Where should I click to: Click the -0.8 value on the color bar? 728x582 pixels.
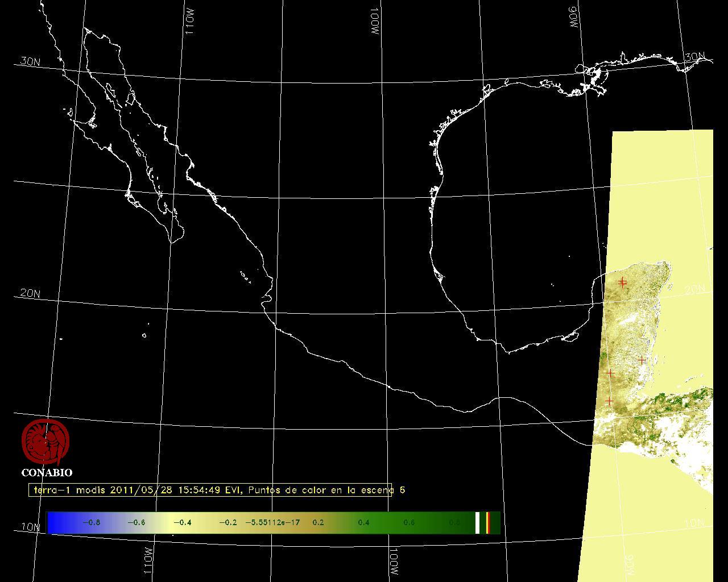point(92,522)
